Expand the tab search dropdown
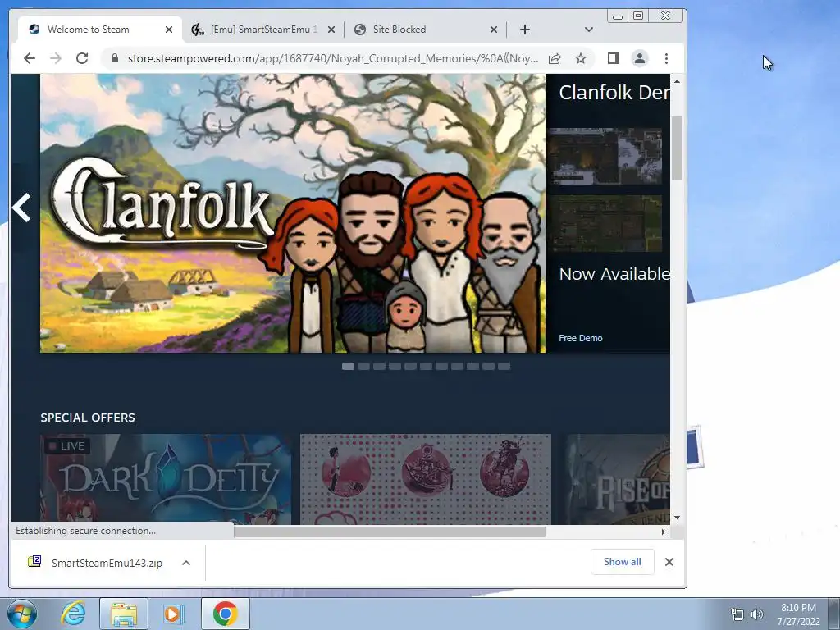The width and height of the screenshot is (840, 630). (x=589, y=30)
